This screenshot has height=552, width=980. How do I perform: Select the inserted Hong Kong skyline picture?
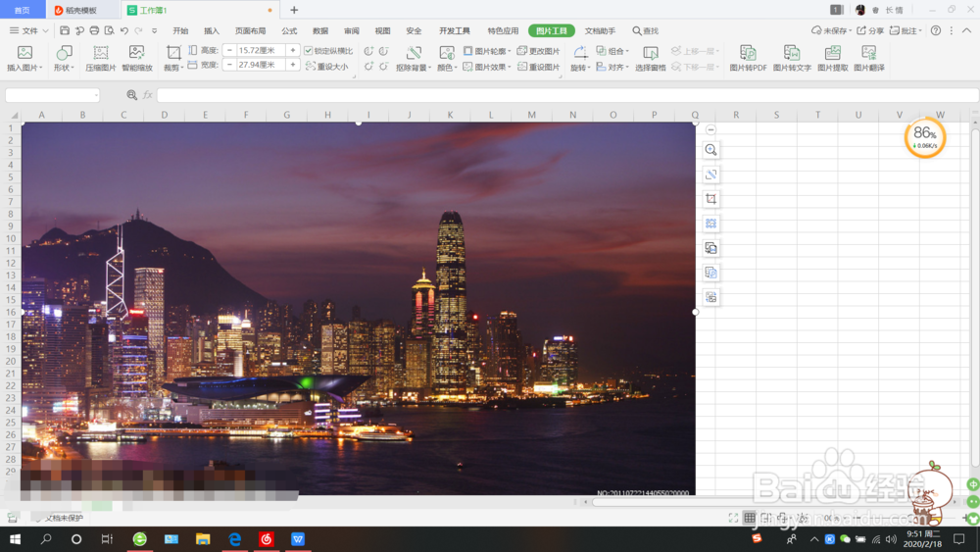[358, 309]
